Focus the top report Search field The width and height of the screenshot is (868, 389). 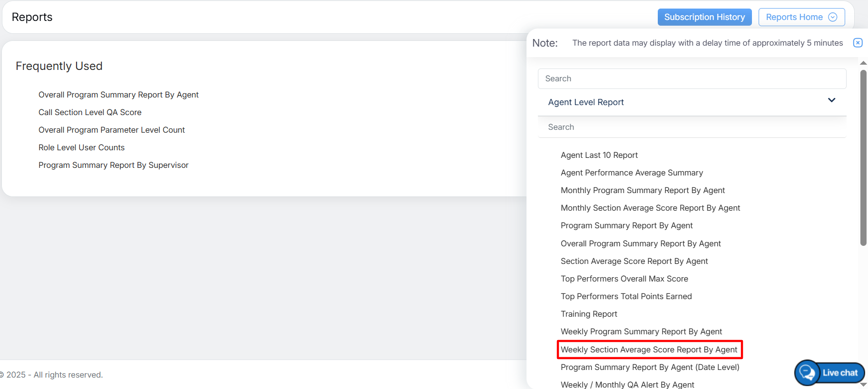(x=692, y=78)
